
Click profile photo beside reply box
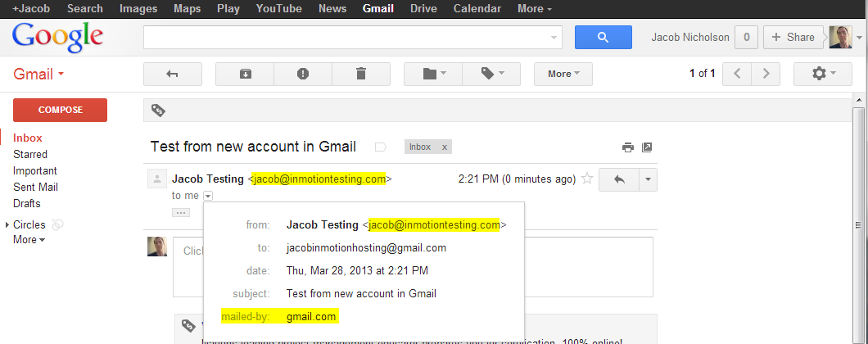coord(157,247)
